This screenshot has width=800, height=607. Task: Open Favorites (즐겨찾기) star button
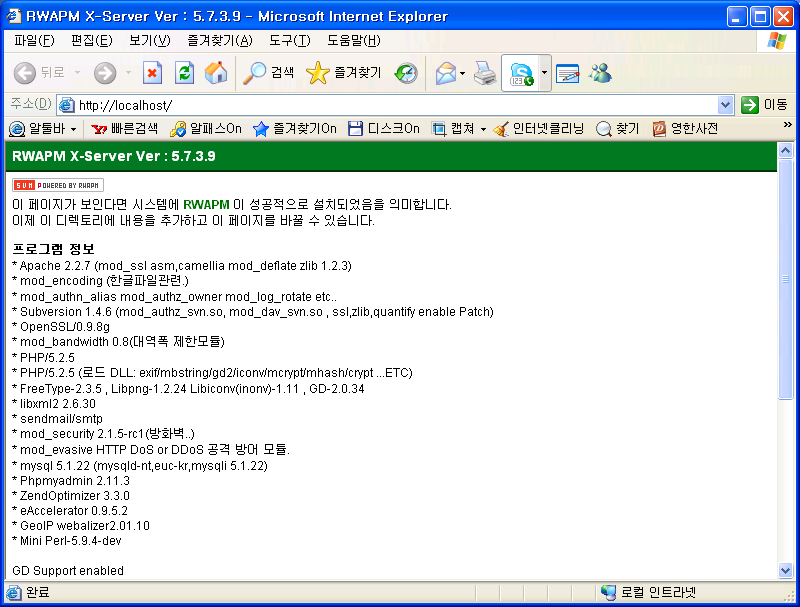tap(343, 73)
